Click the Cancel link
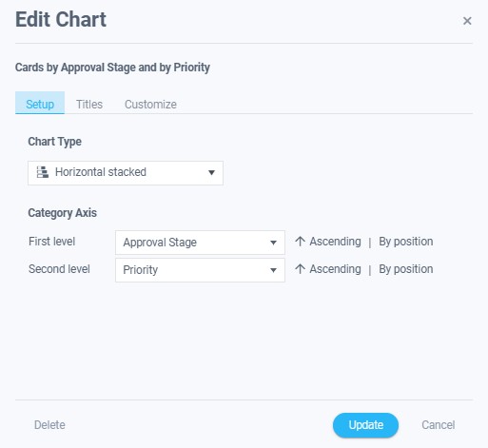This screenshot has height=448, width=488. pos(439,425)
